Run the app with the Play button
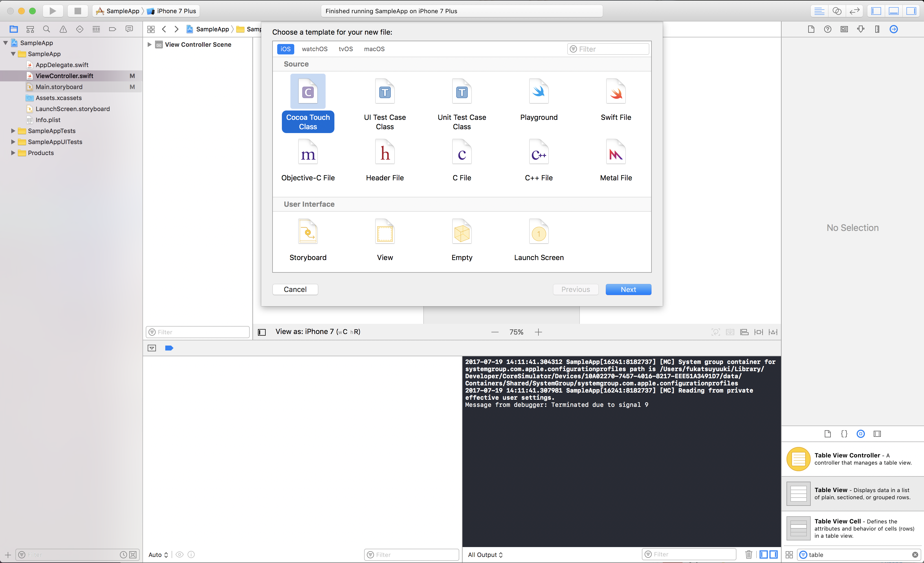Image resolution: width=924 pixels, height=563 pixels. (x=53, y=11)
